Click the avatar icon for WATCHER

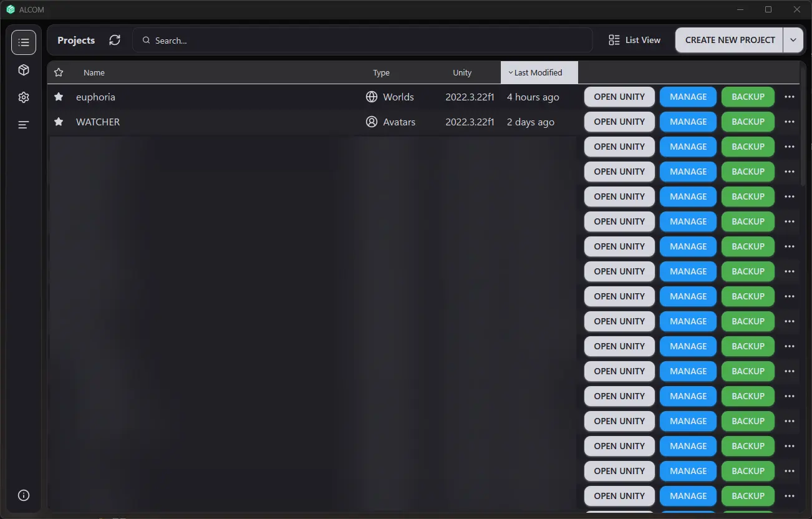[372, 122]
